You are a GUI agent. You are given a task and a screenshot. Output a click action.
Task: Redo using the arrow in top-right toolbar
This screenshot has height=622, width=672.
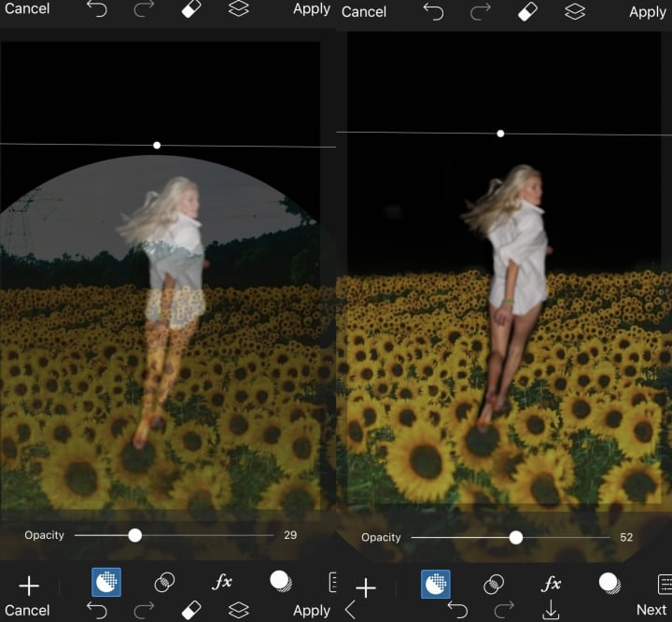point(483,11)
